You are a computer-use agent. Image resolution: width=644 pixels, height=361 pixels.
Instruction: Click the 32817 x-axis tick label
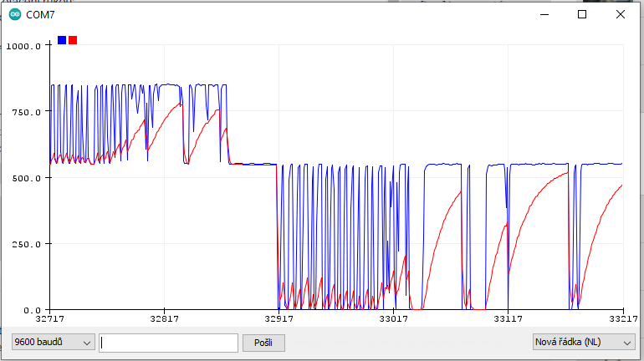pos(164,318)
